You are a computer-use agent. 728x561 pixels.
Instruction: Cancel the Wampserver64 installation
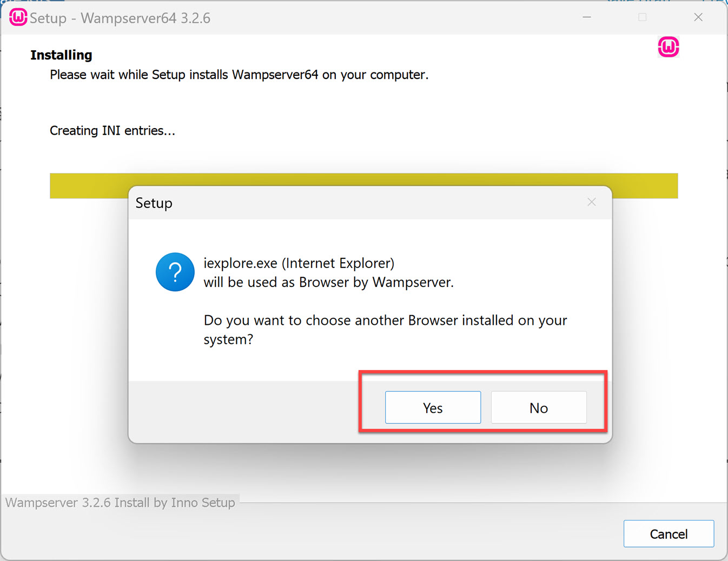[669, 533]
